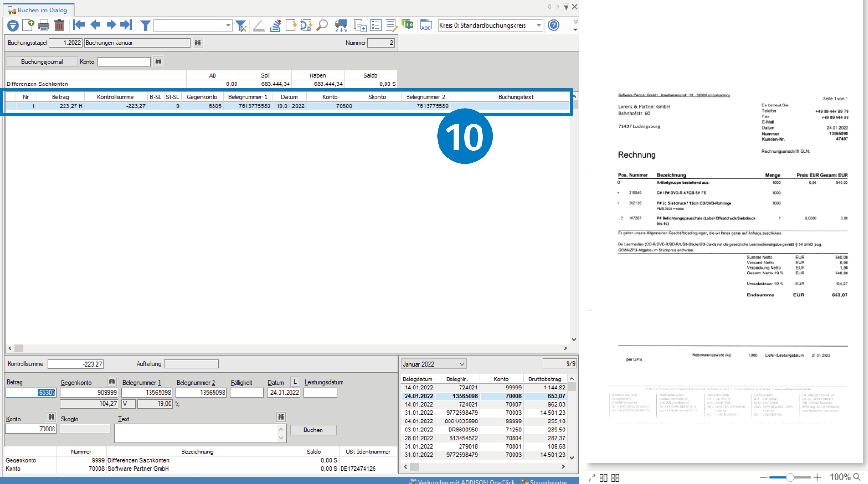The height and width of the screenshot is (484, 868).
Task: Click the magnifying glass search icon
Action: point(322,25)
